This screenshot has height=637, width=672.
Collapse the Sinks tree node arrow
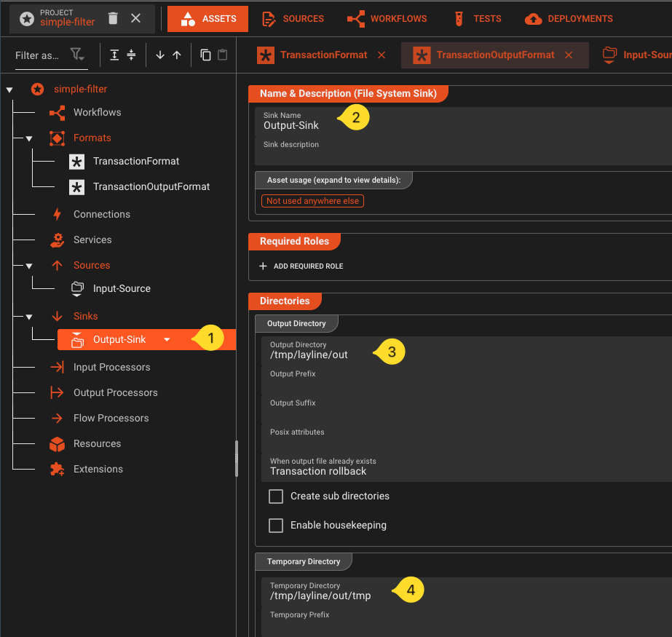point(29,317)
